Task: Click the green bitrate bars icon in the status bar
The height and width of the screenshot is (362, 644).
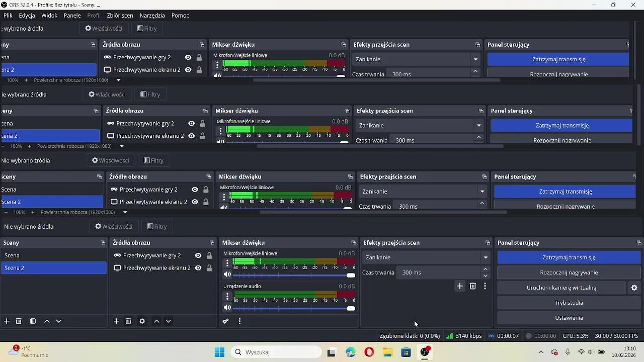Action: 449,336
